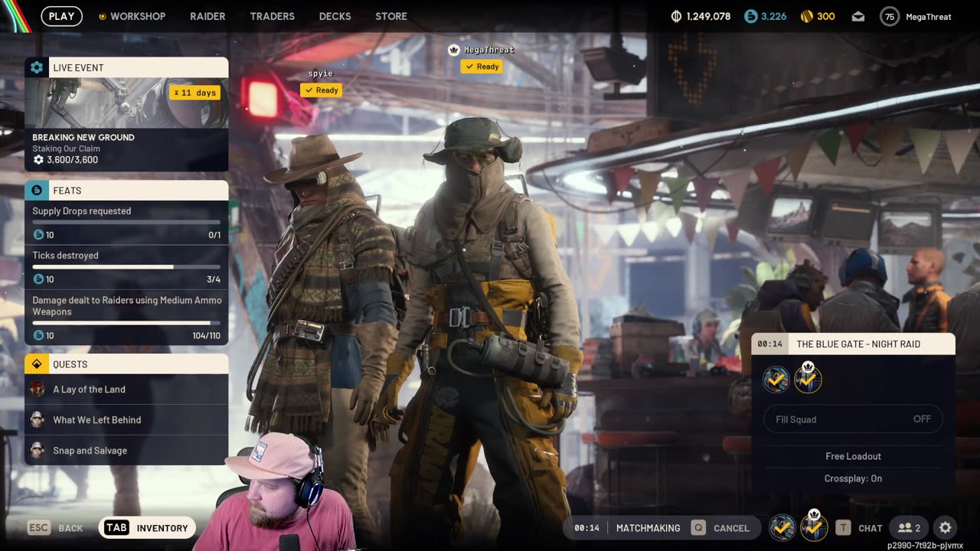Click the What We Left Behind portrait icon
980x551 pixels.
37,419
